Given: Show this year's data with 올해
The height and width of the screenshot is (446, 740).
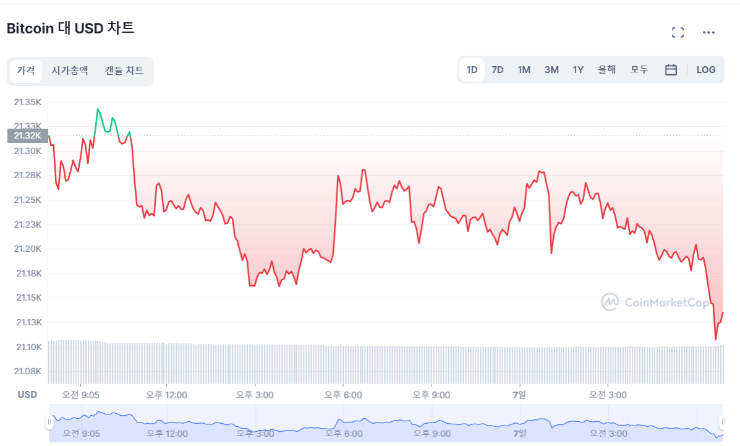Looking at the screenshot, I should pos(607,70).
